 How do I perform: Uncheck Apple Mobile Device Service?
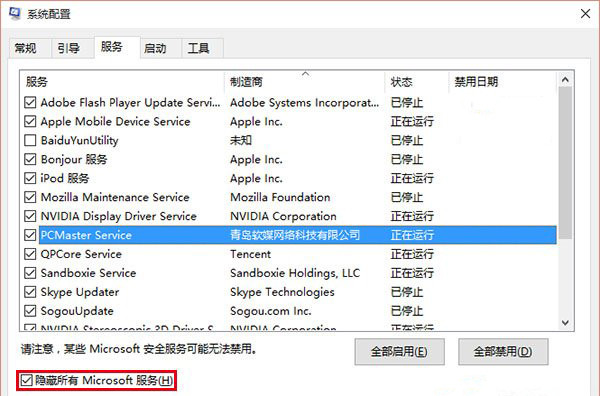[30, 121]
